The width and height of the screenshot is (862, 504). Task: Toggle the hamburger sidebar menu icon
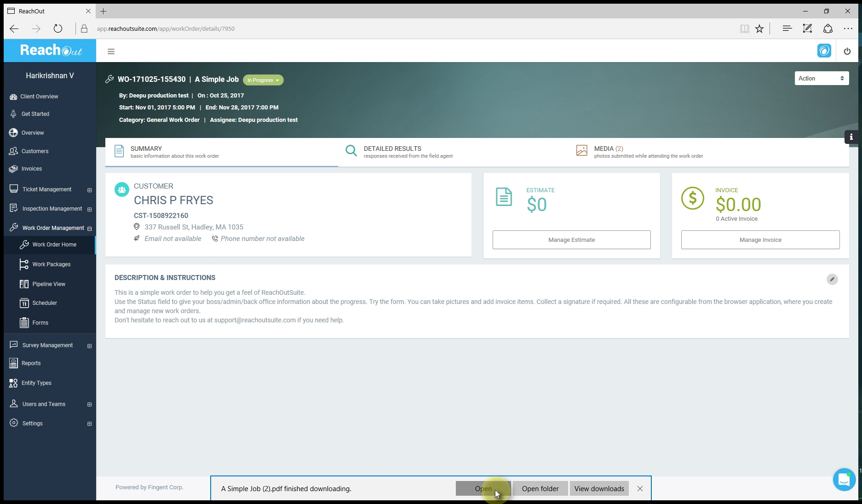[x=111, y=52]
